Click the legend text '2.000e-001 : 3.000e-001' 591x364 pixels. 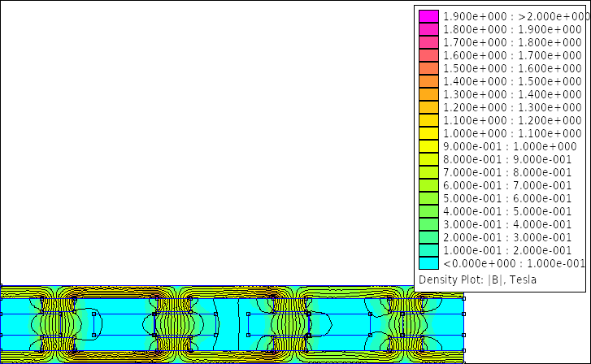[x=507, y=237]
